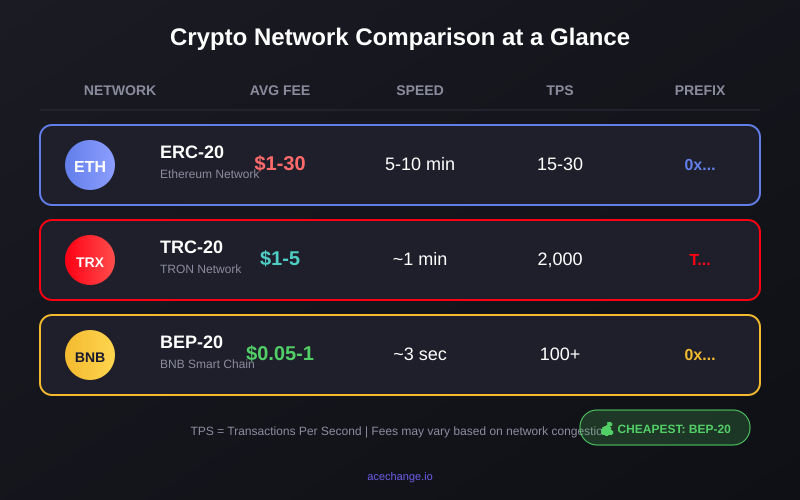Click the ~3 sec speed value

click(x=420, y=354)
